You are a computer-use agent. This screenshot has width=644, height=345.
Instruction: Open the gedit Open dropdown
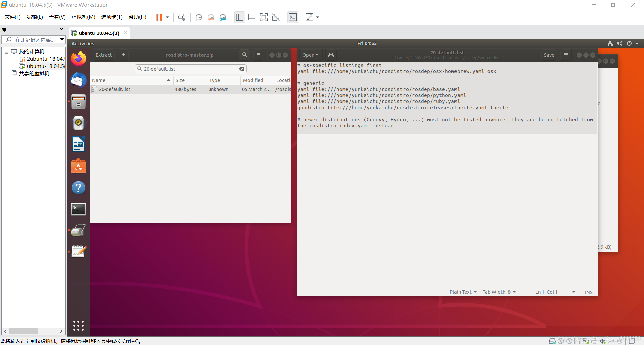(x=310, y=55)
